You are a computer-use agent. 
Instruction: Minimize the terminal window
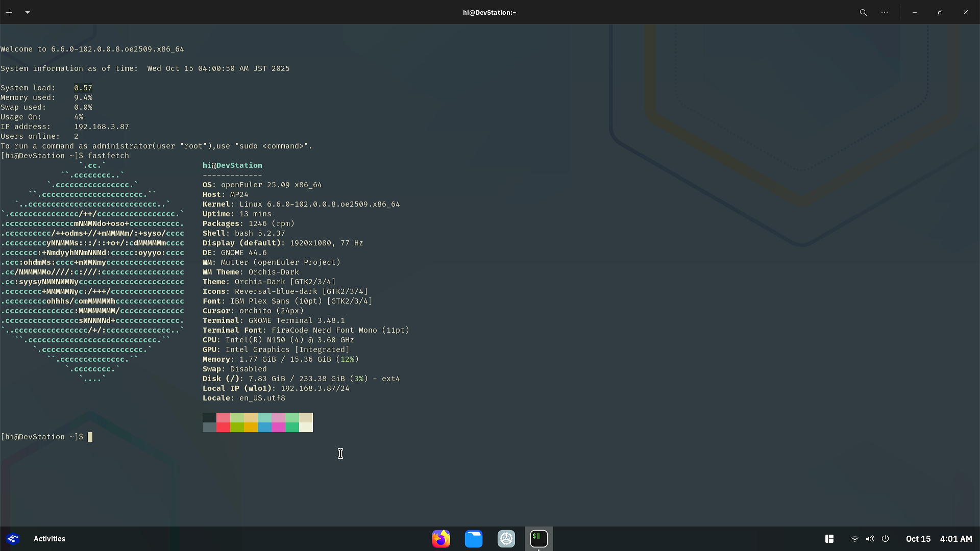(915, 12)
